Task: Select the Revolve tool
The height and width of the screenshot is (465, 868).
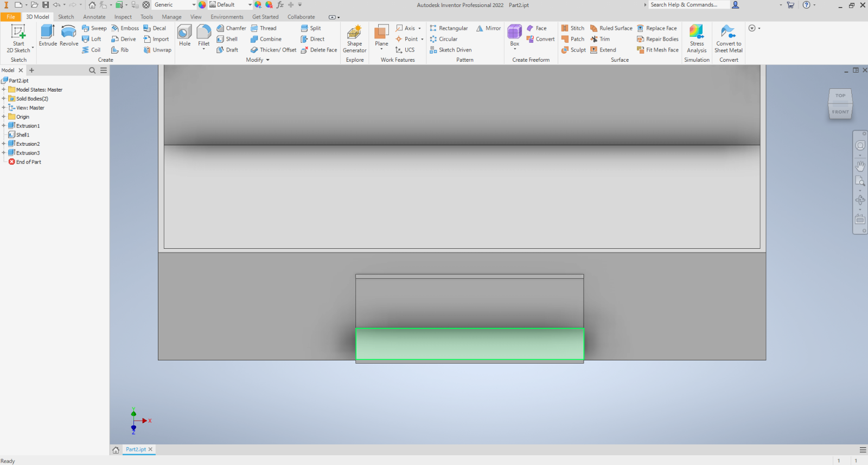Action: [69, 35]
